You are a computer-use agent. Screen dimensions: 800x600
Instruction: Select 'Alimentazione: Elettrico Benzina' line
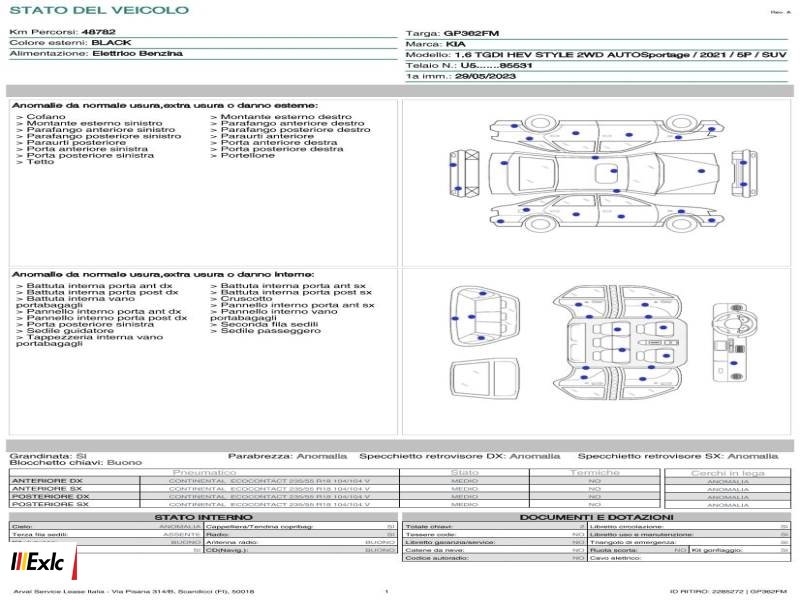click(96, 53)
